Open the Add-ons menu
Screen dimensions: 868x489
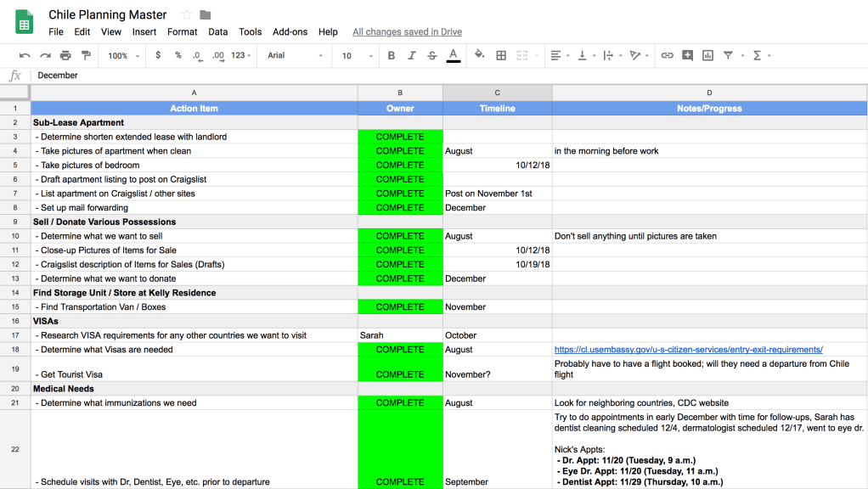click(290, 32)
